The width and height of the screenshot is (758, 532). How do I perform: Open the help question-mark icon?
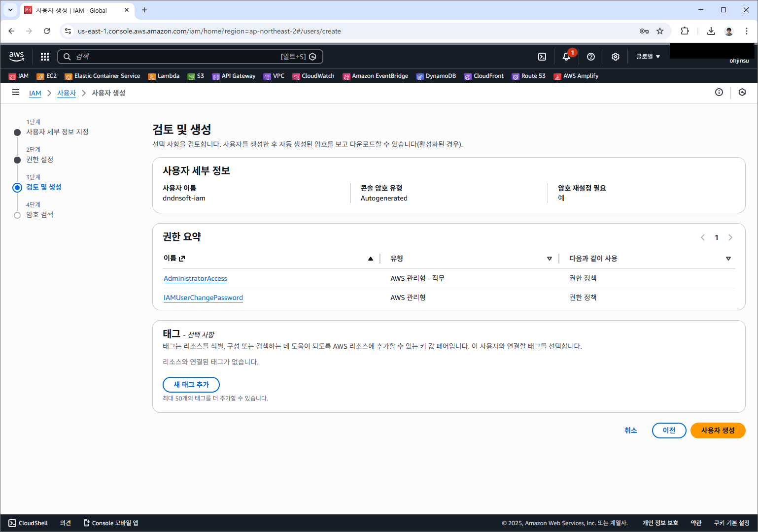(590, 56)
